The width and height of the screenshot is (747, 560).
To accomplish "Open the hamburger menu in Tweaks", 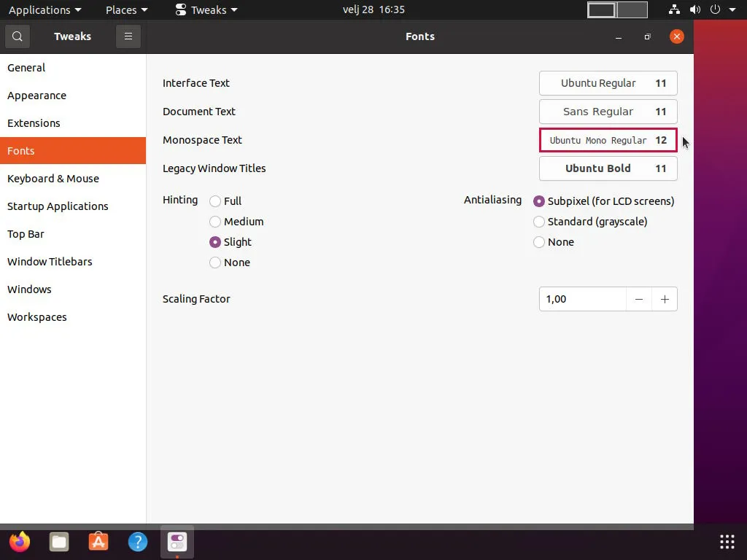I will click(x=128, y=36).
